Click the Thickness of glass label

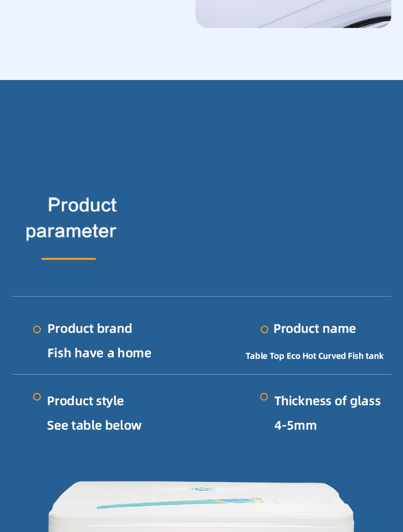click(328, 401)
